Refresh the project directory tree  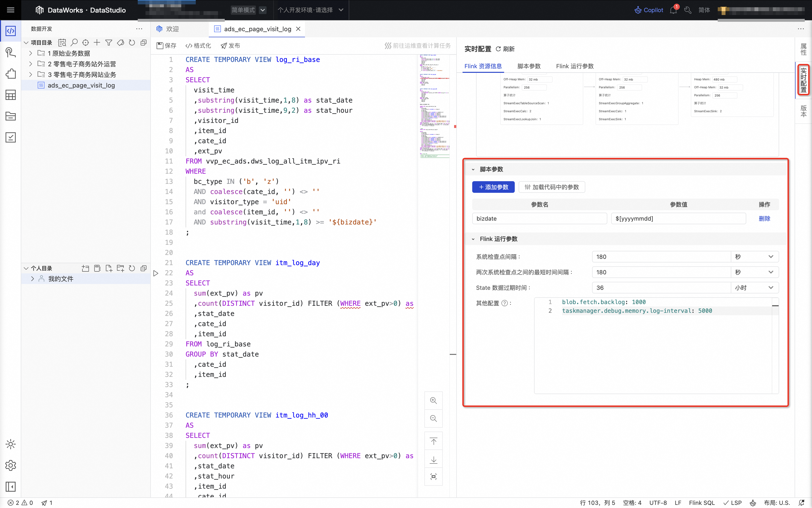point(132,43)
